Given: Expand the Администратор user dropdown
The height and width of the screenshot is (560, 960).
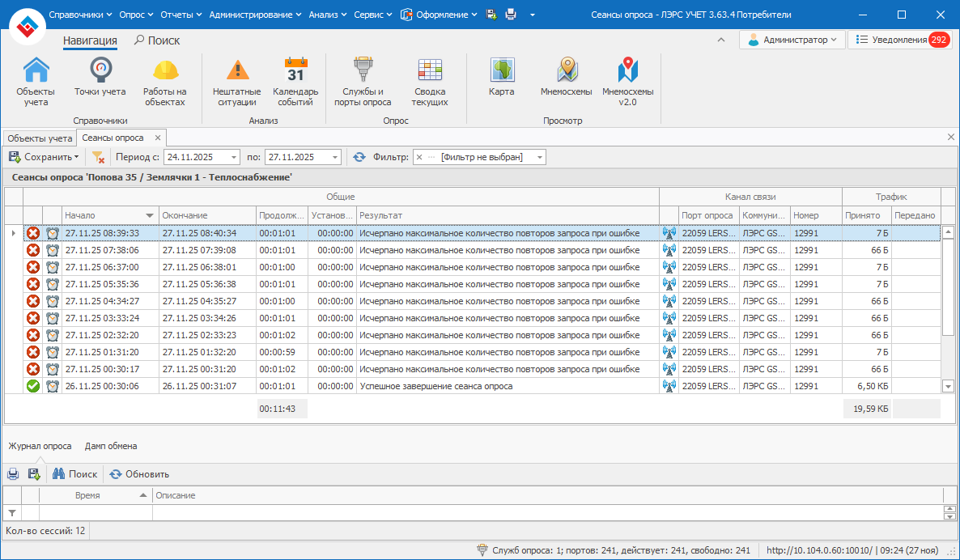Looking at the screenshot, I should click(x=833, y=40).
